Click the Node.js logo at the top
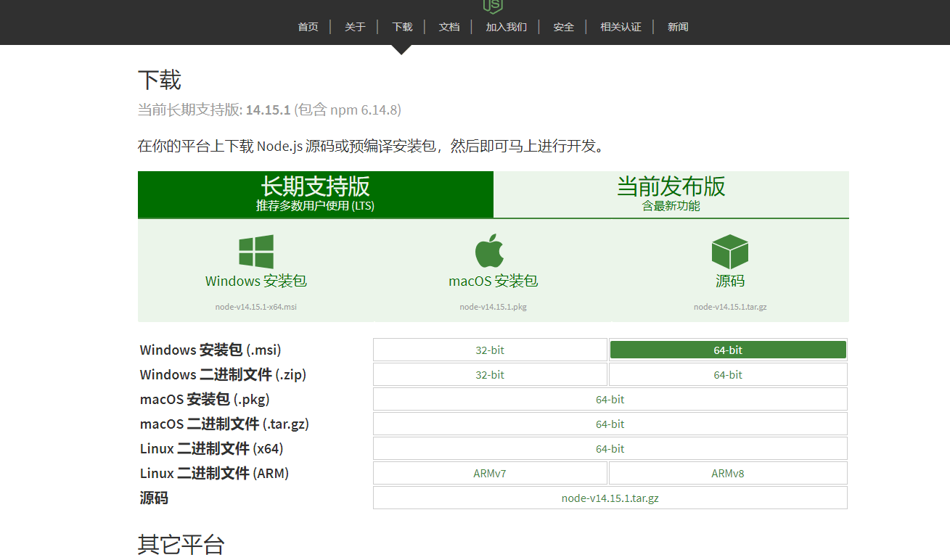Viewport: 950px width, 560px height. 493,6
